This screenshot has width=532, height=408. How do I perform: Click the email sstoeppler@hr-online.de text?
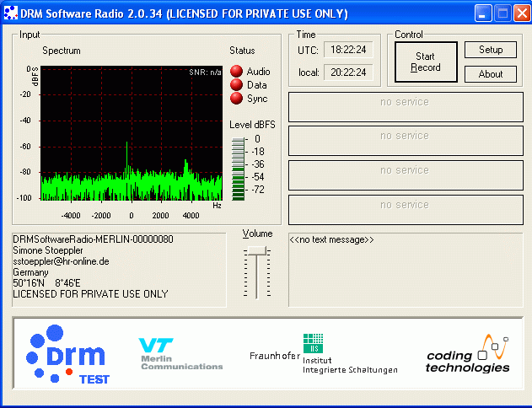coord(61,261)
